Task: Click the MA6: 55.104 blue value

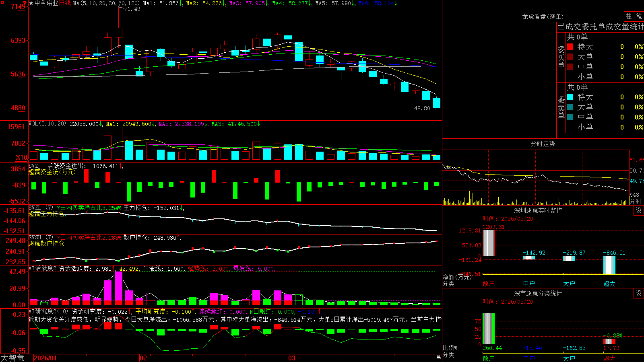Action: pyautogui.click(x=378, y=3)
